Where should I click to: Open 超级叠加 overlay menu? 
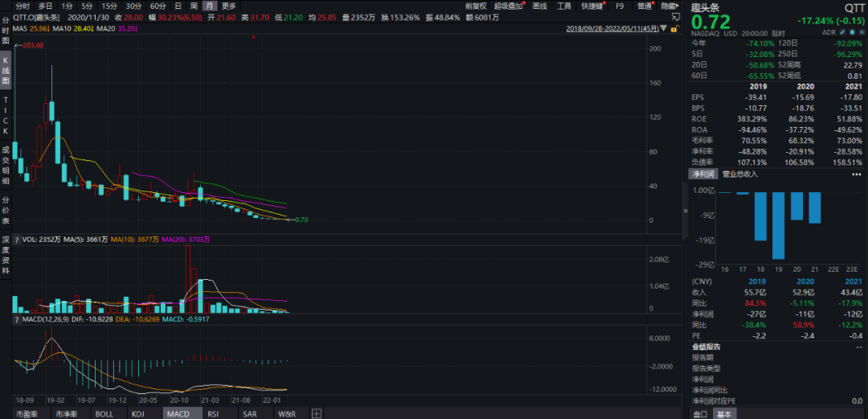pyautogui.click(x=509, y=6)
